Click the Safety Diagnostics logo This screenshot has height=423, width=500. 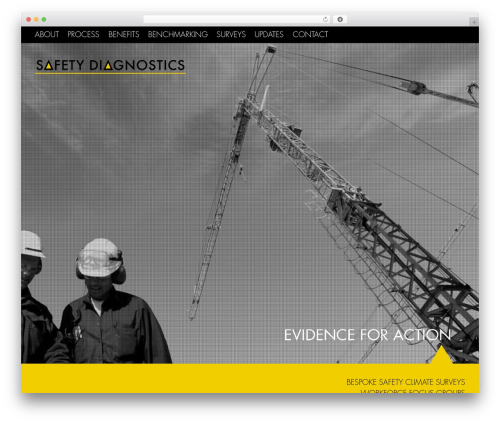(110, 66)
